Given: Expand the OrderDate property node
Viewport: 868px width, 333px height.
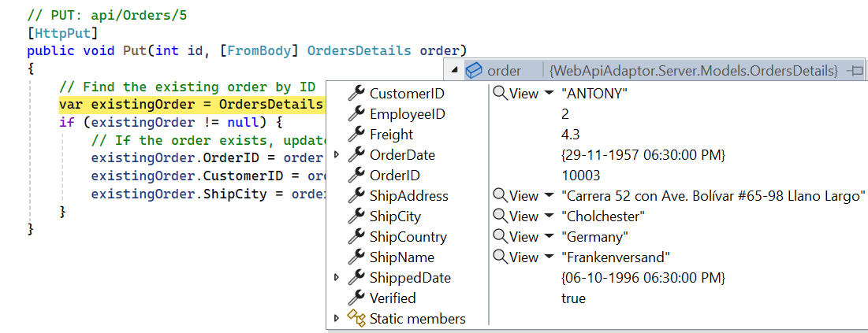Looking at the screenshot, I should point(337,155).
